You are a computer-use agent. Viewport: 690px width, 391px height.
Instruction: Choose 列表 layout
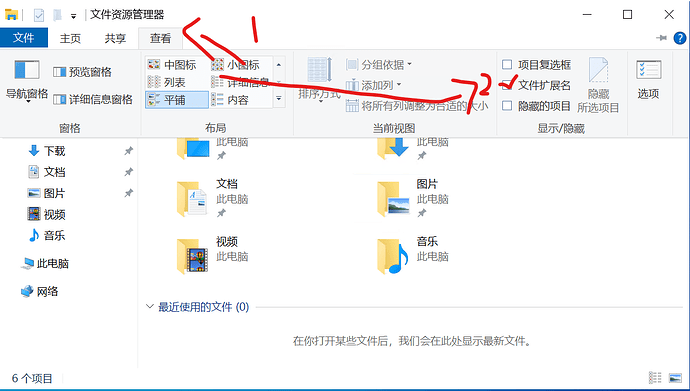point(176,82)
